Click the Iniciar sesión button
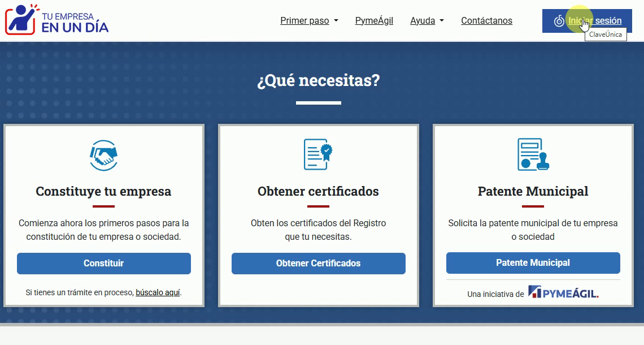 (587, 20)
